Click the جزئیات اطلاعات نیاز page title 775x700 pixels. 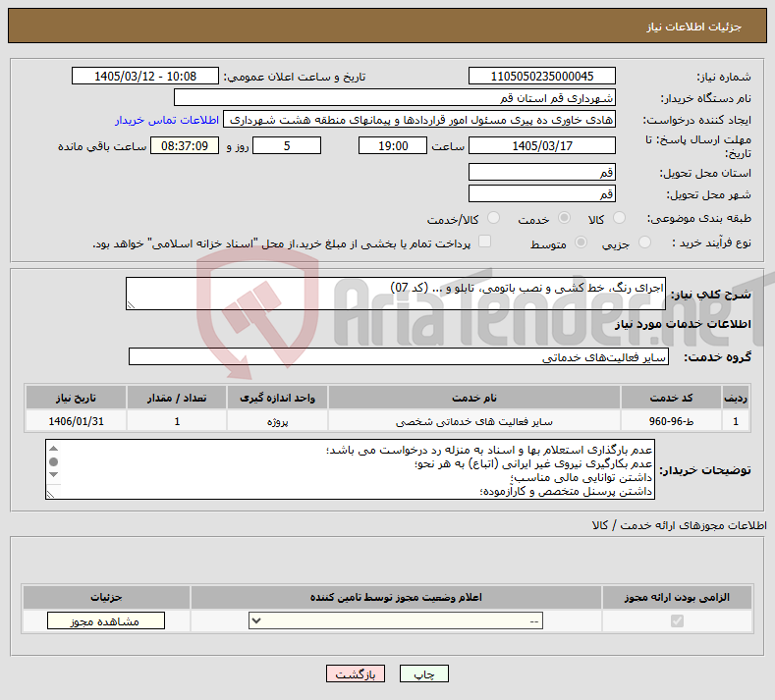click(x=694, y=27)
